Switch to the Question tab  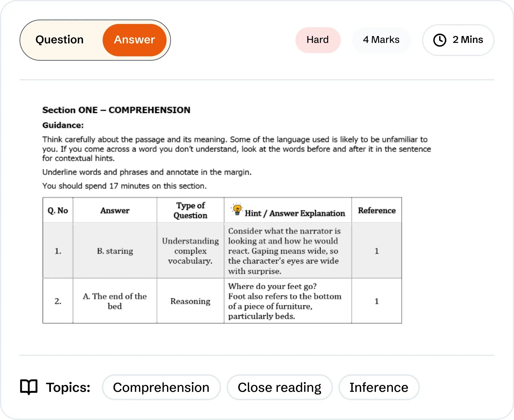(59, 40)
